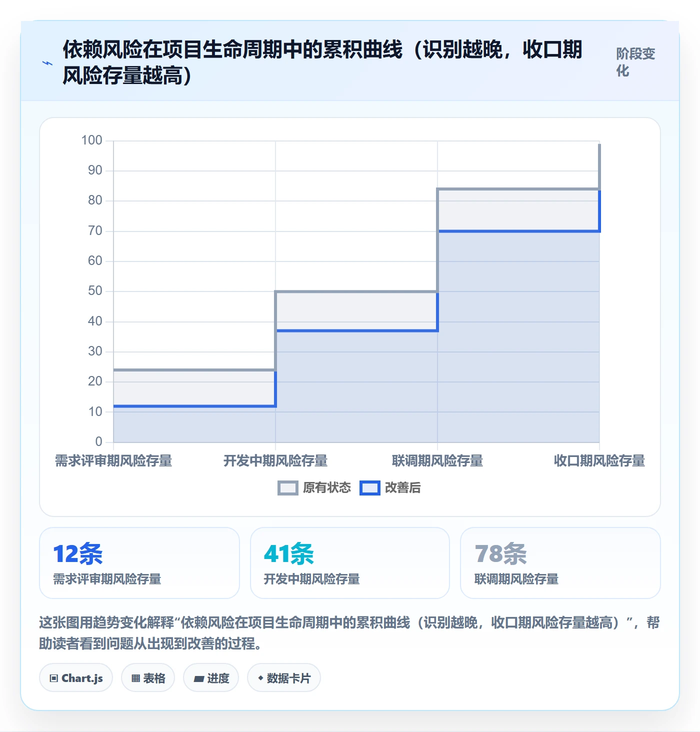The width and height of the screenshot is (700, 732).
Task: Click the chart title 依赖风险在项目生命周期中的累积曲线
Action: coord(232,49)
